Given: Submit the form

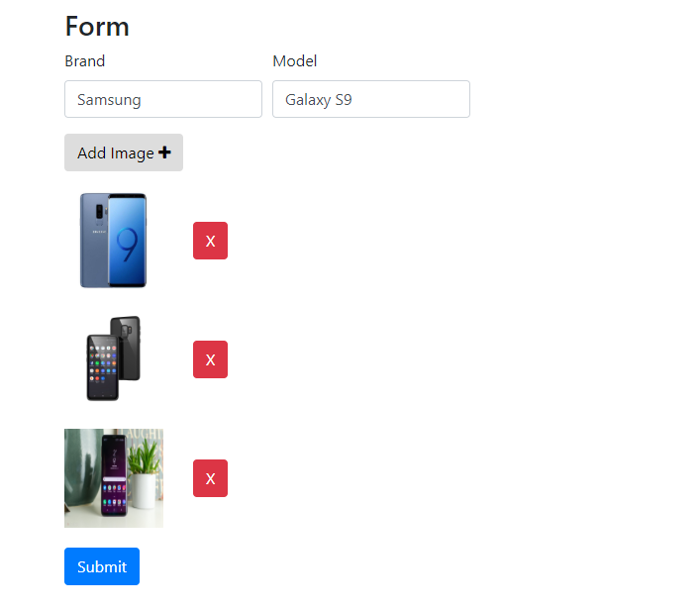Looking at the screenshot, I should (x=102, y=566).
